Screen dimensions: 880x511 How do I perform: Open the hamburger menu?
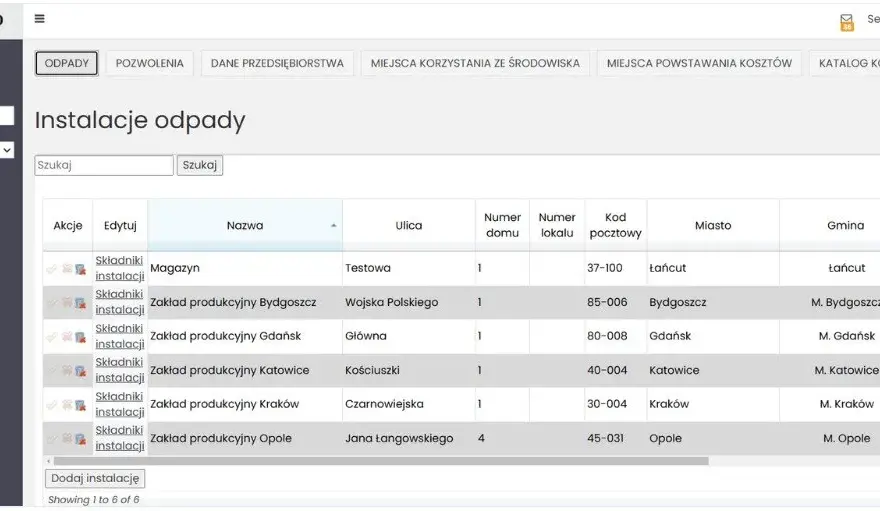point(39,19)
